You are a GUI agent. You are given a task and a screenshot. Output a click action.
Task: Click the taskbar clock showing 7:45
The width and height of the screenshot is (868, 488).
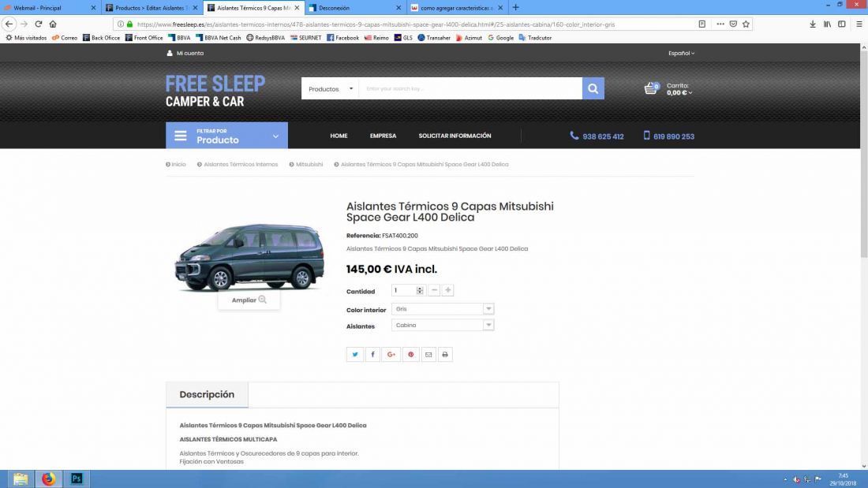843,479
